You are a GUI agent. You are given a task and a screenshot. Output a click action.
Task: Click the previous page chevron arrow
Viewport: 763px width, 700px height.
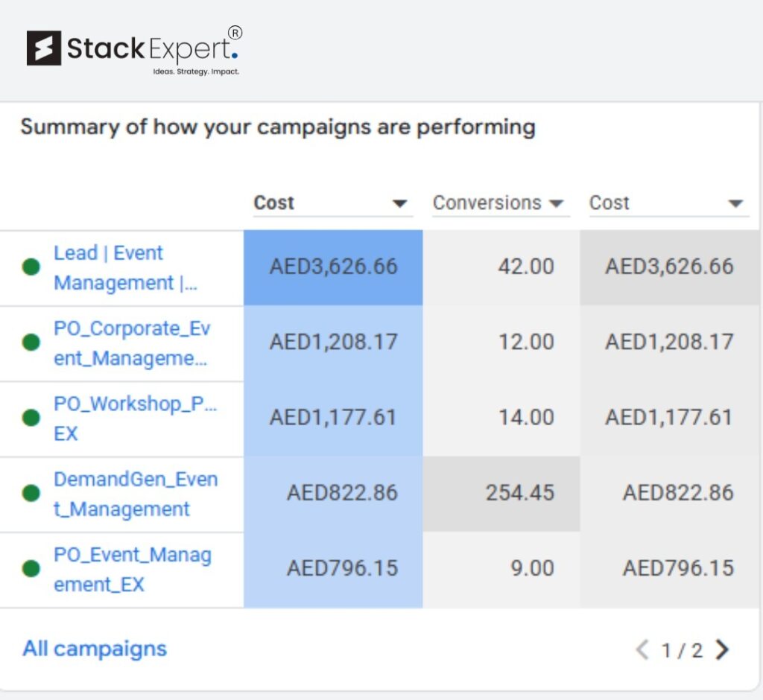pos(642,649)
